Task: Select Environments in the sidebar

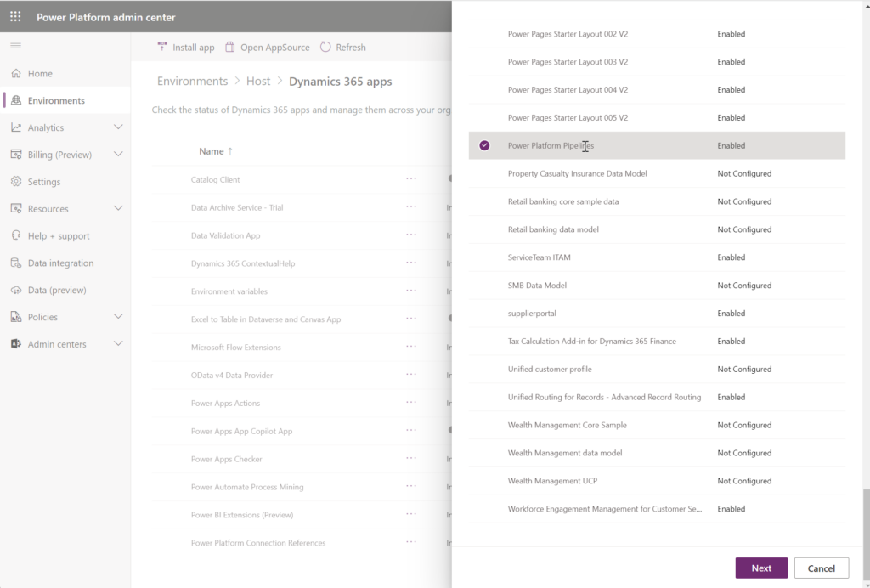Action: click(x=65, y=100)
